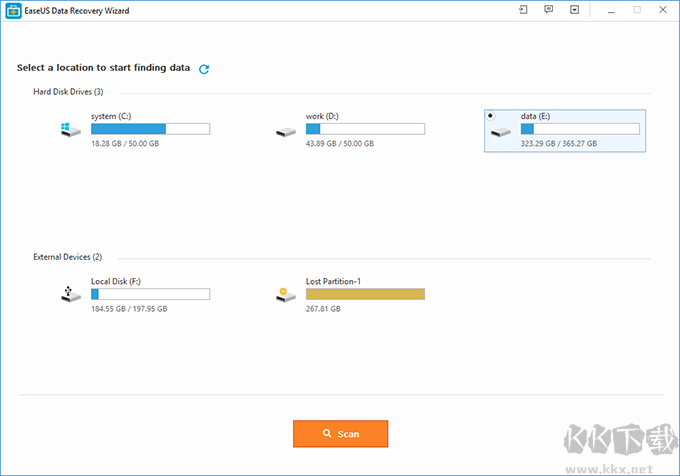Open the feedback chat icon
This screenshot has width=680, height=476.
549,10
